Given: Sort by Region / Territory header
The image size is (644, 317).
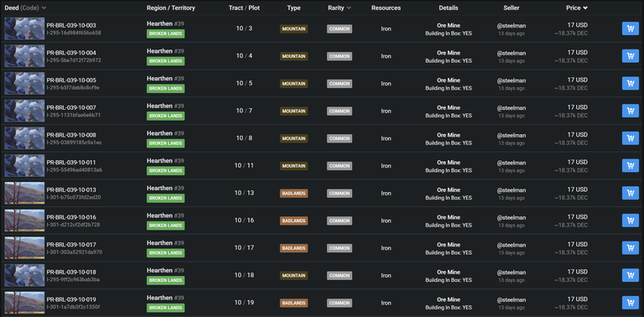Looking at the screenshot, I should click(171, 8).
